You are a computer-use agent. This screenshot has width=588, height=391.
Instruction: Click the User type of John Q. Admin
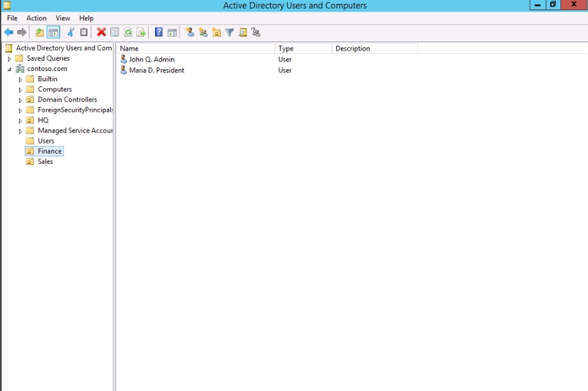[285, 59]
